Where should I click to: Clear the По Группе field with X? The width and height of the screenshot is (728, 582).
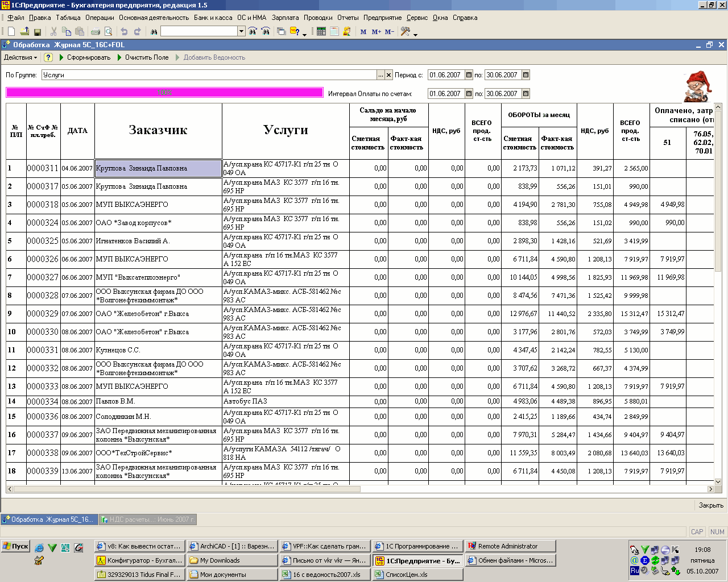[x=389, y=75]
